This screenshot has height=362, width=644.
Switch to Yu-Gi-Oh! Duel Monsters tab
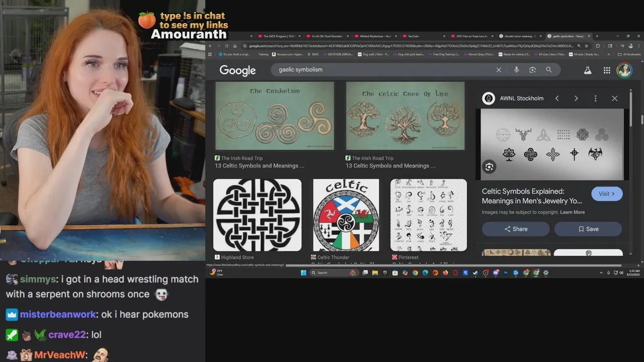click(327, 36)
